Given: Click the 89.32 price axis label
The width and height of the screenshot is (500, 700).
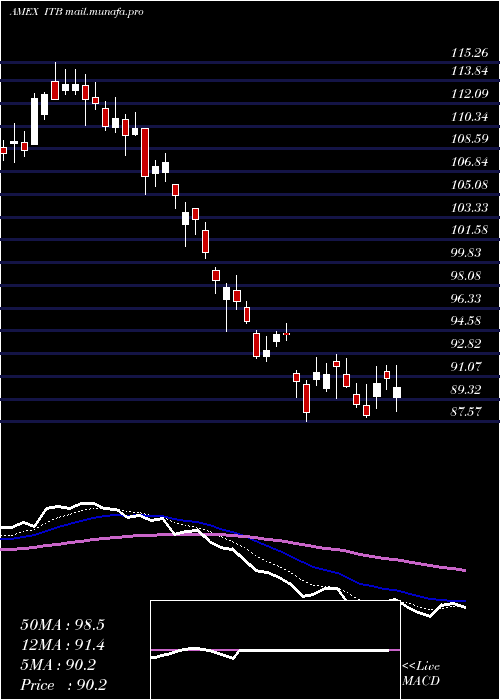Looking at the screenshot, I should (466, 390).
